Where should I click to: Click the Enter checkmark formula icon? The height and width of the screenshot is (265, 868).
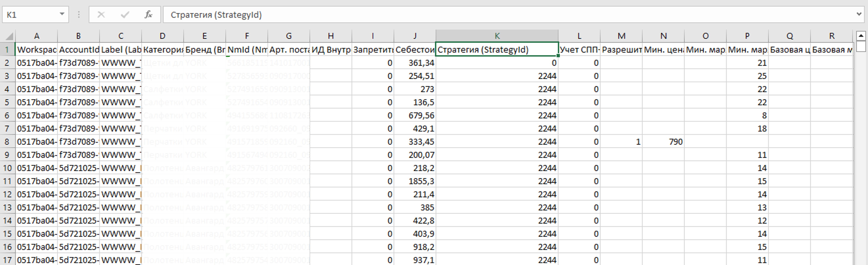coord(125,14)
